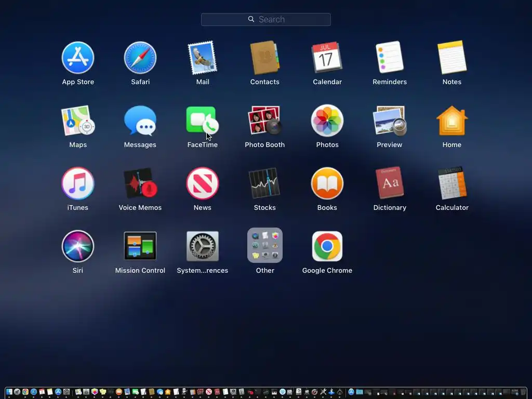Launch Photo Booth
This screenshot has height=399, width=532.
(264, 120)
